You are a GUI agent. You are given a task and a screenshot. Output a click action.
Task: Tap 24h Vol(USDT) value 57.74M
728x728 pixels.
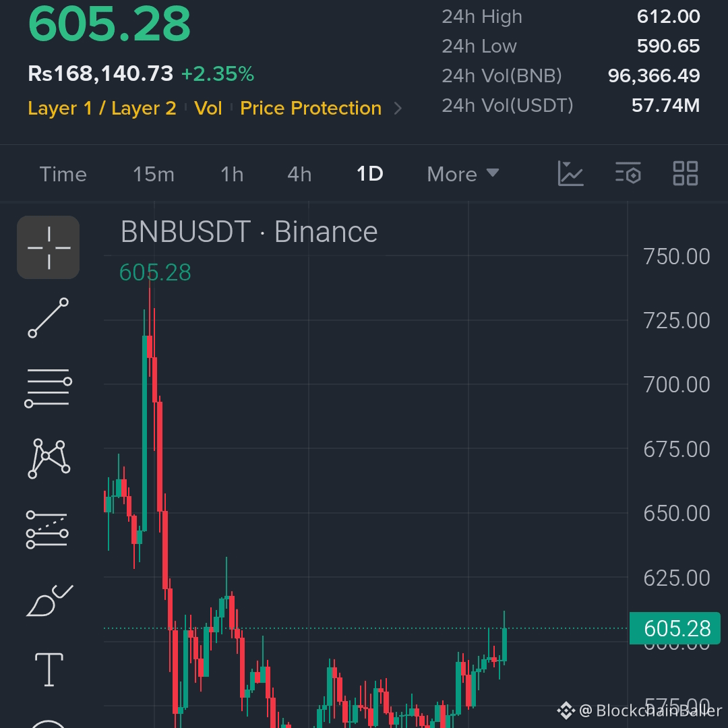(x=665, y=105)
